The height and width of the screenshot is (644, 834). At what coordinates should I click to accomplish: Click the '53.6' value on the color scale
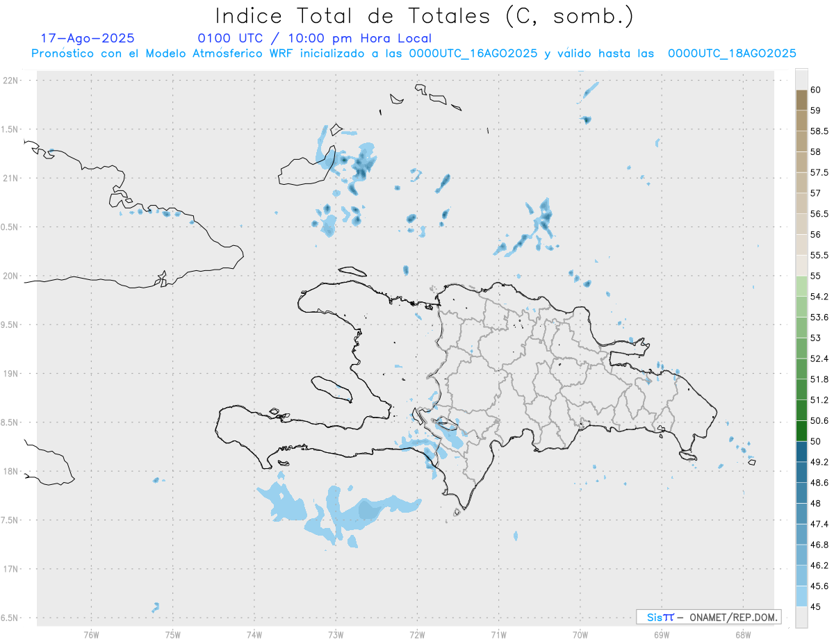[819, 317]
